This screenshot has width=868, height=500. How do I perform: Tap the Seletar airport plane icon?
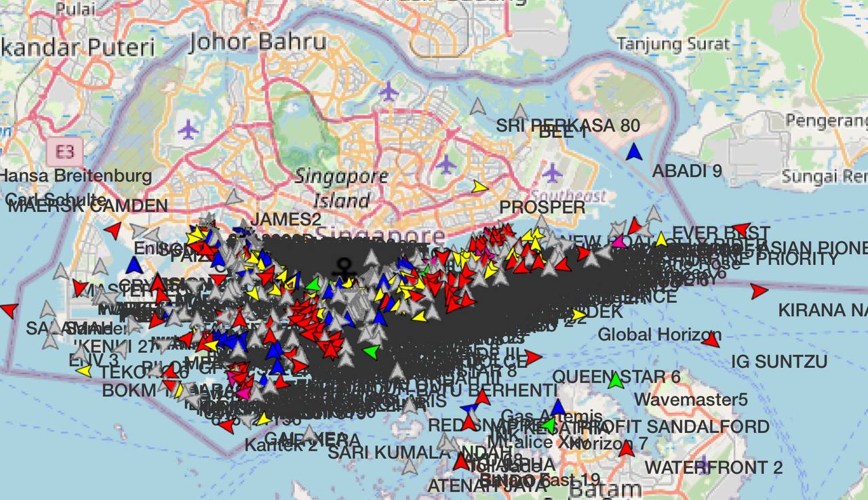(388, 90)
